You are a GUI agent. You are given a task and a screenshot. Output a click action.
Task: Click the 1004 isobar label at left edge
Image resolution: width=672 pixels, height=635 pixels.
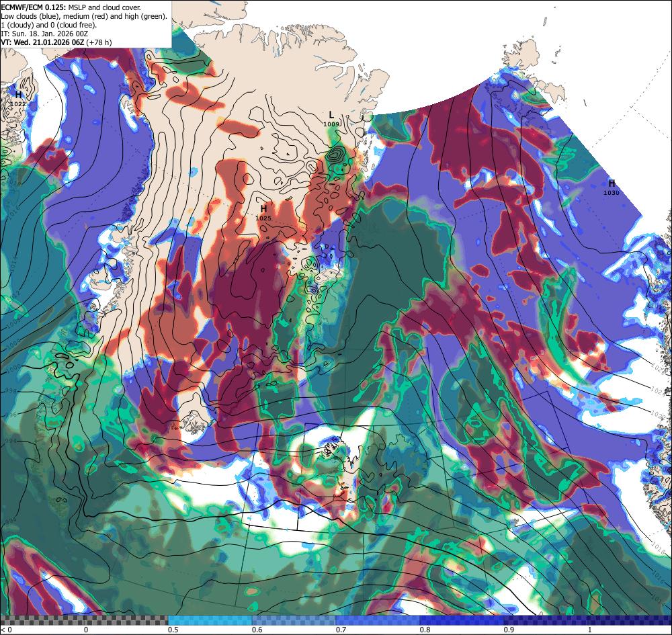point(13,342)
